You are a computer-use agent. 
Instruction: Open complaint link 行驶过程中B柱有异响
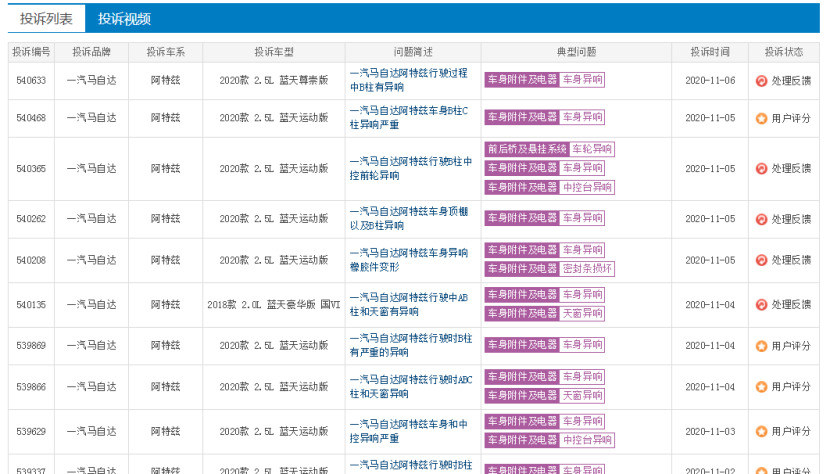[409, 80]
